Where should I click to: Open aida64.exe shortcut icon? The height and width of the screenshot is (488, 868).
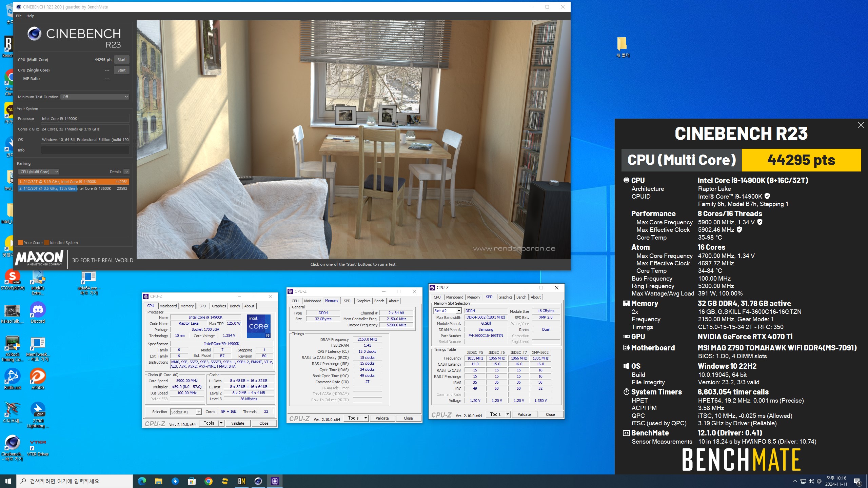coord(88,283)
